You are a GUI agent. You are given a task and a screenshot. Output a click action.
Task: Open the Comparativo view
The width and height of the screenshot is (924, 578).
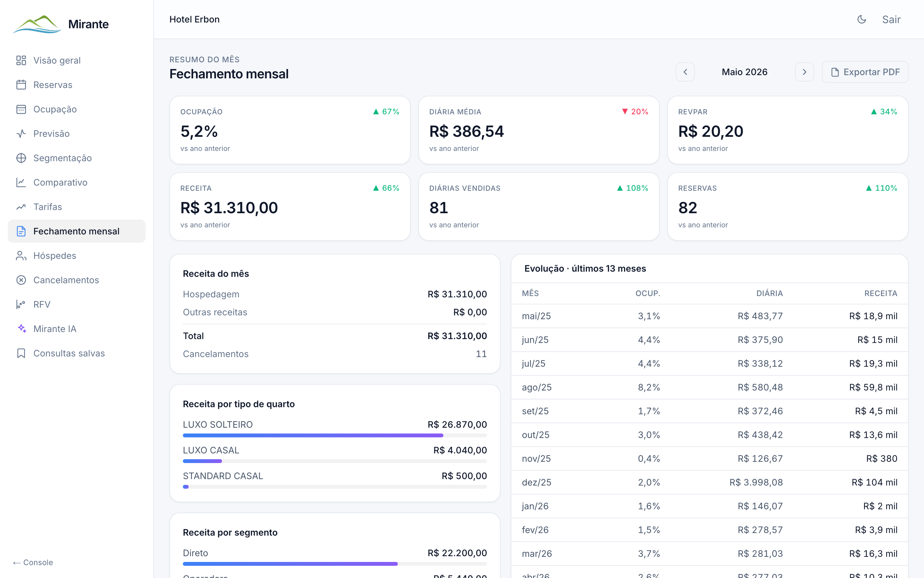pos(76,183)
